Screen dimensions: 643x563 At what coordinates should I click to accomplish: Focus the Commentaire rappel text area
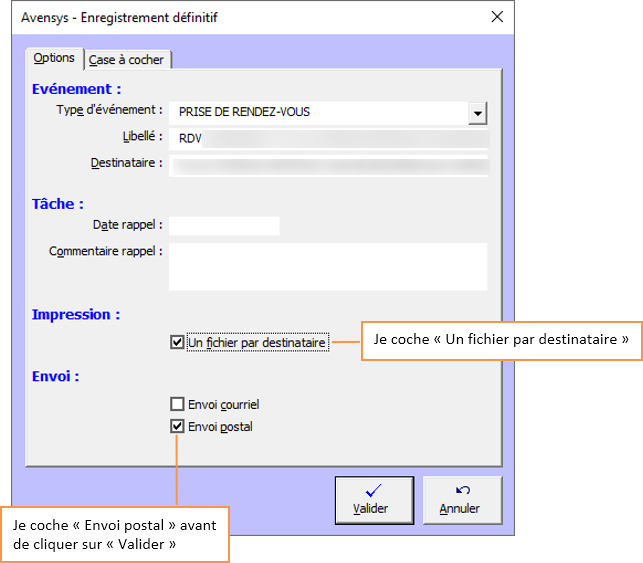tap(327, 266)
